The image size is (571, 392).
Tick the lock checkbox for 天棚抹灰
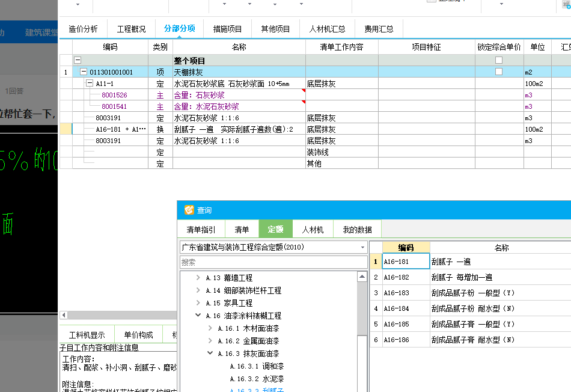(499, 72)
